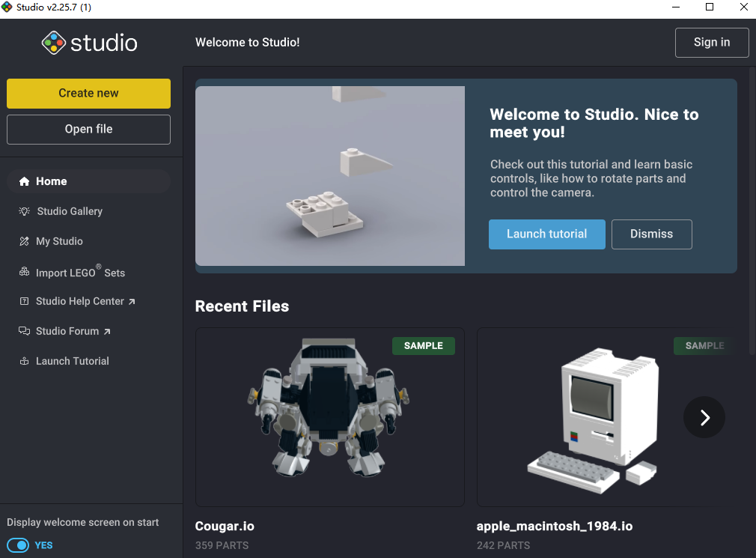The width and height of the screenshot is (756, 558).
Task: Click the Studio icon in the title bar
Action: click(9, 7)
